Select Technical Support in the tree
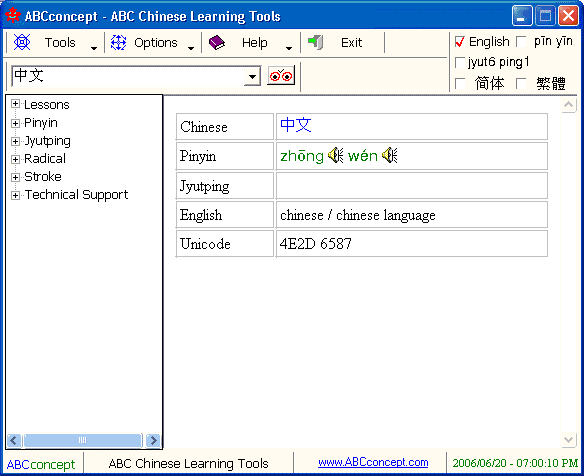The width and height of the screenshot is (584, 476). click(76, 195)
